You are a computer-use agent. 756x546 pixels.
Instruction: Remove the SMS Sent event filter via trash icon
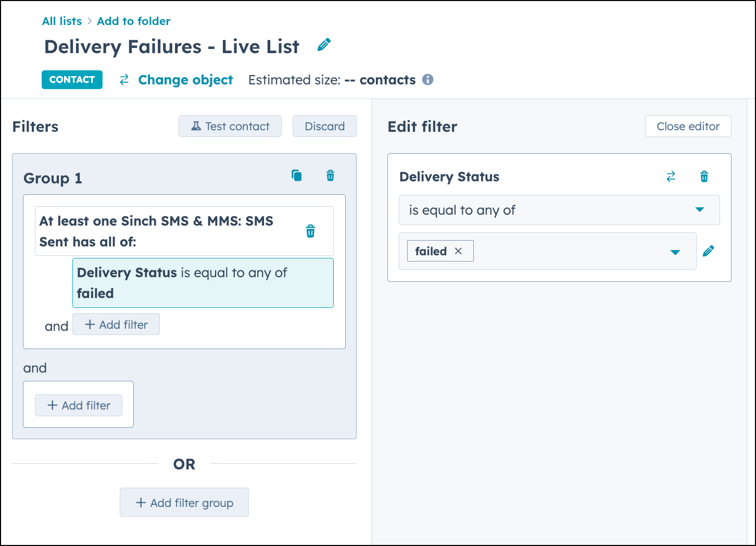click(310, 231)
